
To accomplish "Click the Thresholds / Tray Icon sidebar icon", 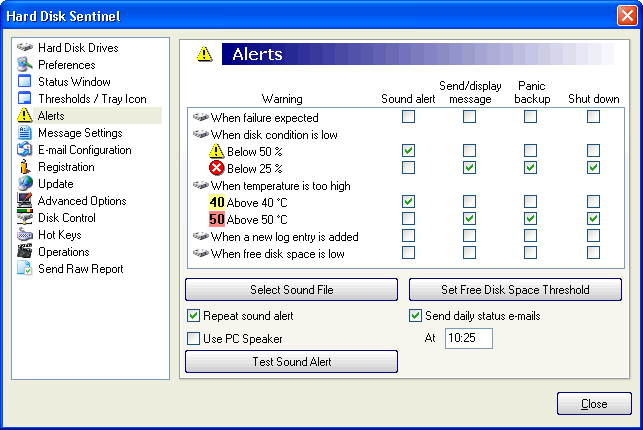I will coord(25,98).
